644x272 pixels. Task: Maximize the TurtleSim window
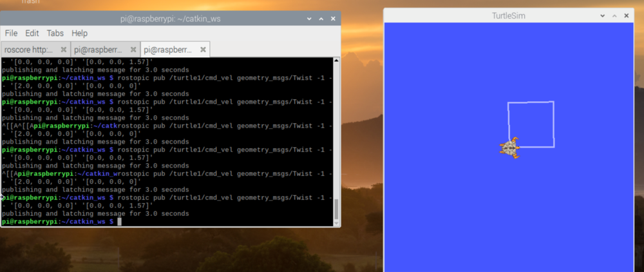[x=614, y=15]
